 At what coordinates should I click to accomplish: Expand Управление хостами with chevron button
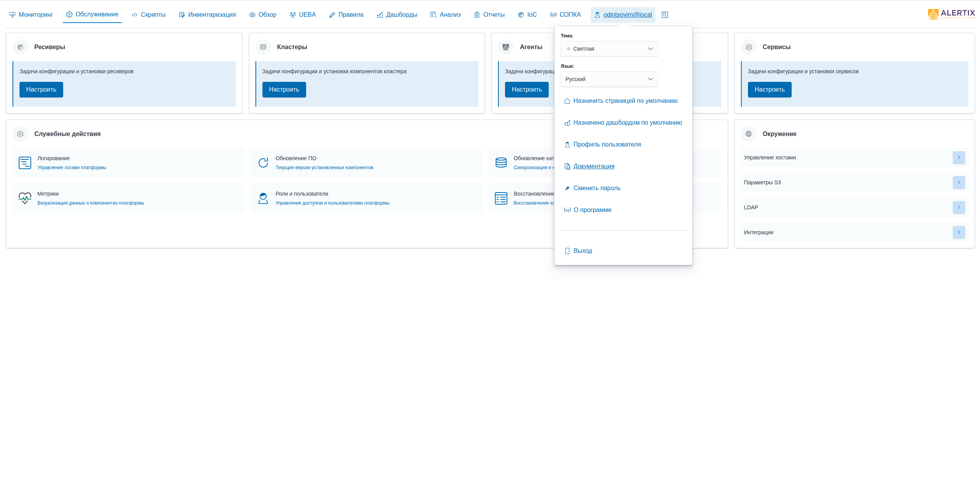click(959, 157)
